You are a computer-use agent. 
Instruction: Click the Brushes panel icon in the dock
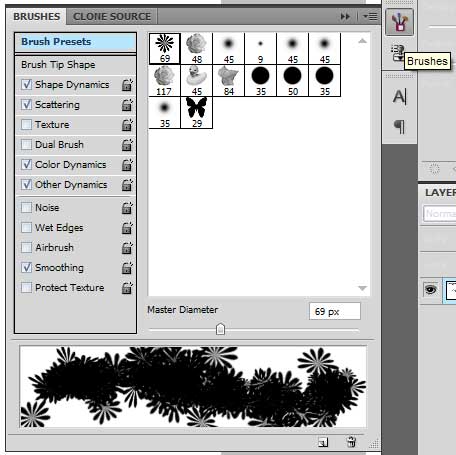pos(399,22)
